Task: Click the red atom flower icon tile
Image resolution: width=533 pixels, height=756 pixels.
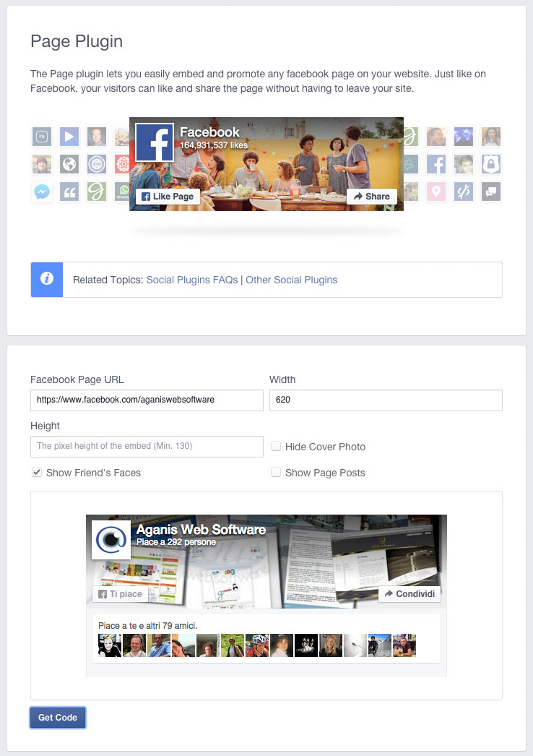Action: (x=122, y=164)
